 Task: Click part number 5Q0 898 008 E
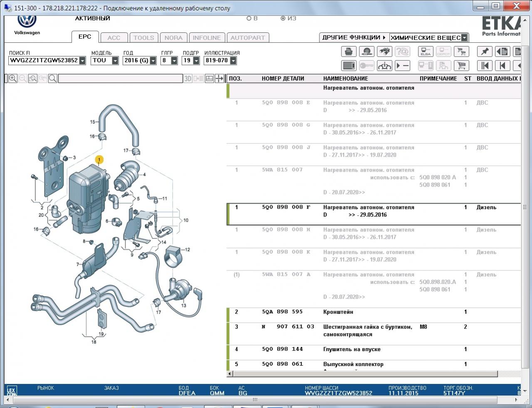click(286, 103)
